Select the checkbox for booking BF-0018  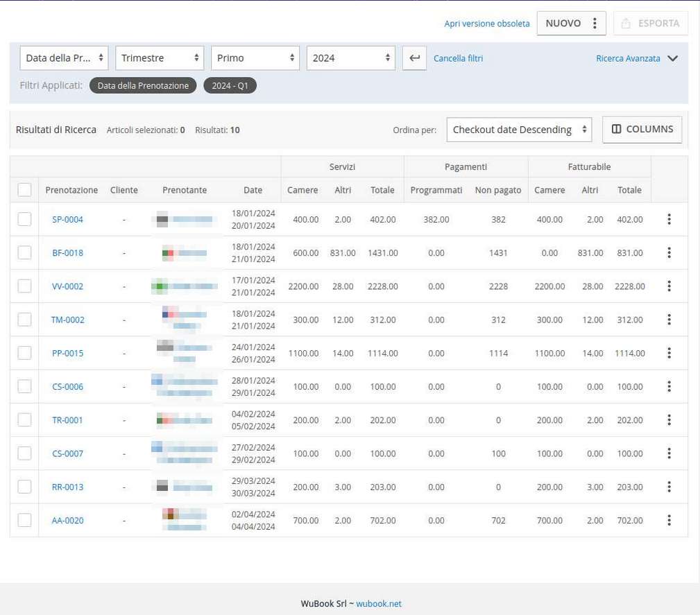point(24,252)
